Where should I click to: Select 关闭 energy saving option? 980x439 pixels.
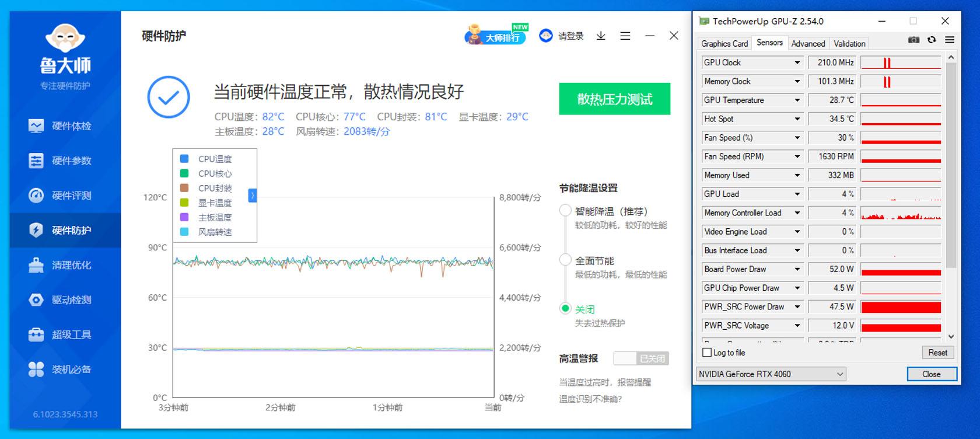pos(565,309)
